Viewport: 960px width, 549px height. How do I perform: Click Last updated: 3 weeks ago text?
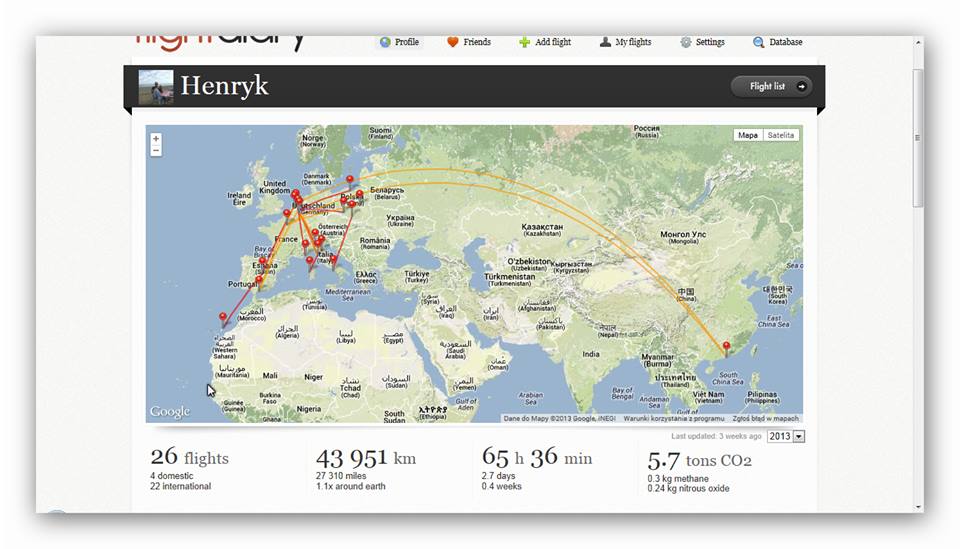click(716, 436)
